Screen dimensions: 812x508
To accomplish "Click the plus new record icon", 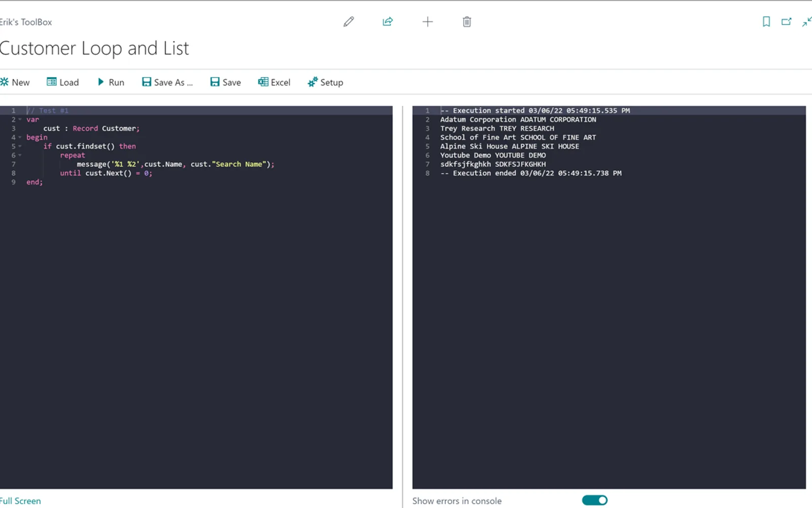I will click(428, 22).
